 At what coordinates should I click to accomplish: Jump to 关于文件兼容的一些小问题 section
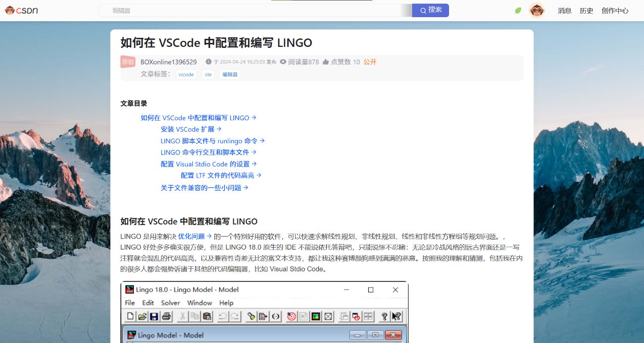coord(205,188)
